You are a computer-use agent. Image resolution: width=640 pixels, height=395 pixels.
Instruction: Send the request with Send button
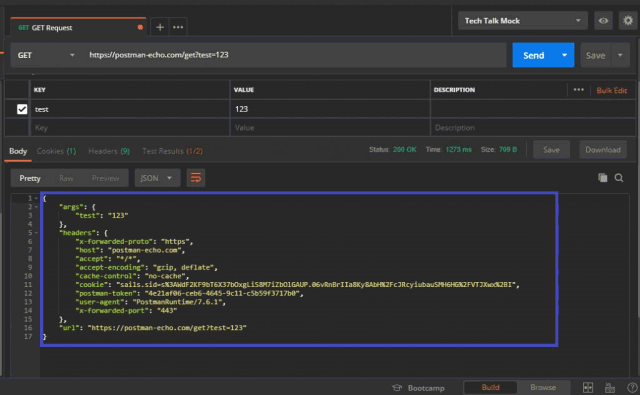(534, 55)
